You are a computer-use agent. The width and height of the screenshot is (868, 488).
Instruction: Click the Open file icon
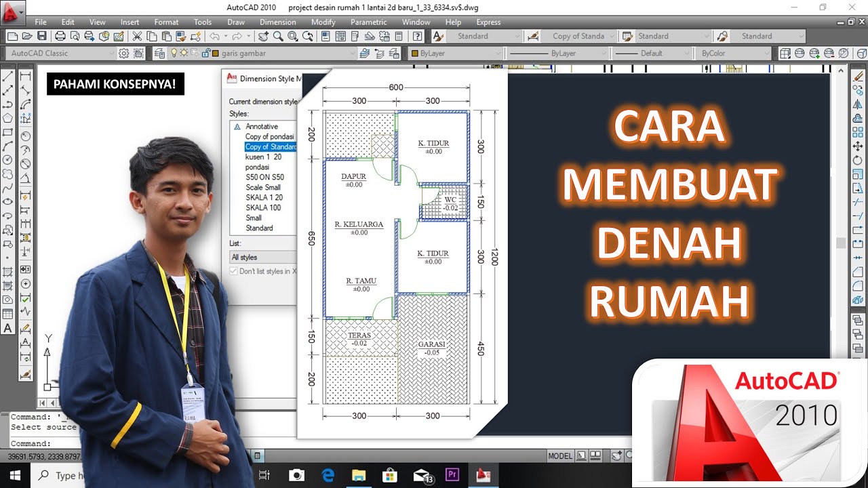(x=27, y=36)
